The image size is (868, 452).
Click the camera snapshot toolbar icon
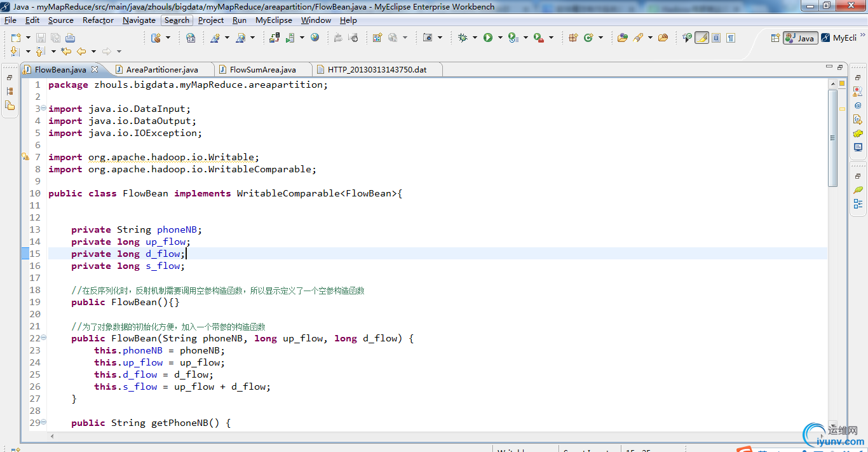pyautogui.click(x=428, y=38)
